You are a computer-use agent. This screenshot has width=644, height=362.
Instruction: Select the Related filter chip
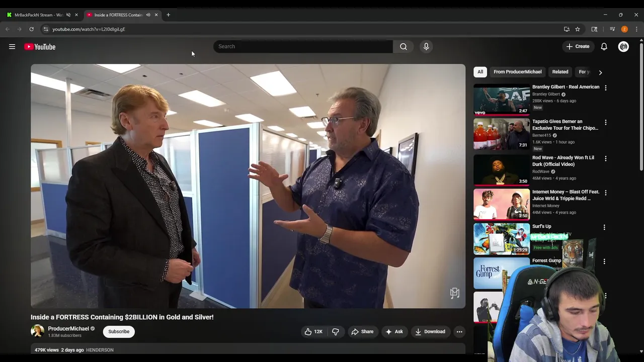[x=560, y=72]
